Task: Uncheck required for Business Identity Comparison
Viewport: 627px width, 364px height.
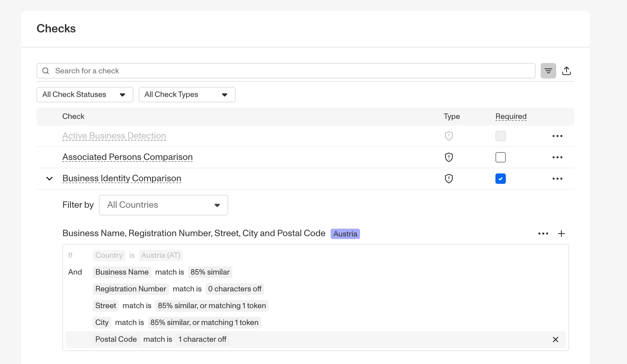Action: click(x=500, y=179)
